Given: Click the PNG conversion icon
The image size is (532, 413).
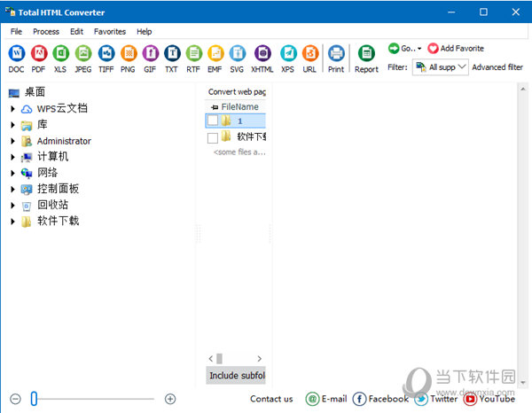Looking at the screenshot, I should [x=129, y=53].
